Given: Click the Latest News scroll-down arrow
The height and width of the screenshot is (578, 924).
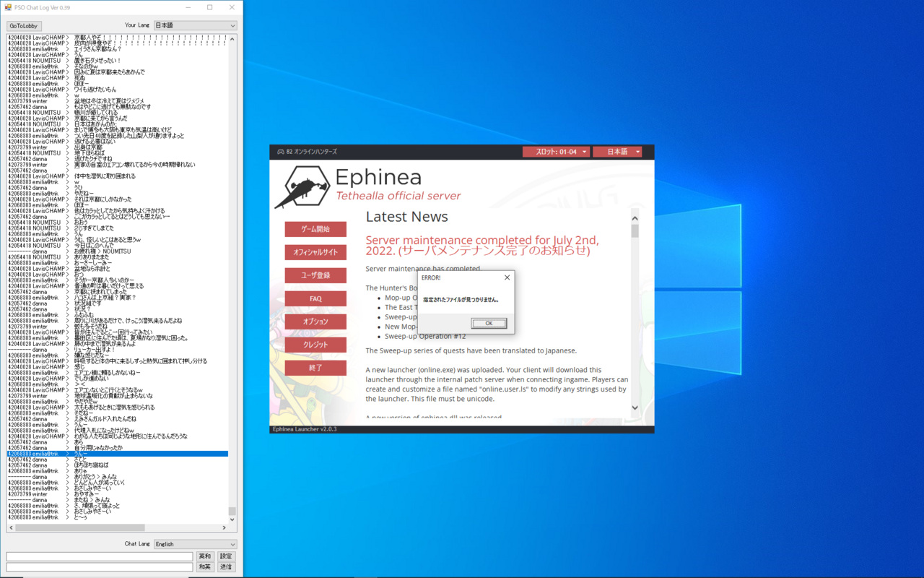Looking at the screenshot, I should (635, 407).
